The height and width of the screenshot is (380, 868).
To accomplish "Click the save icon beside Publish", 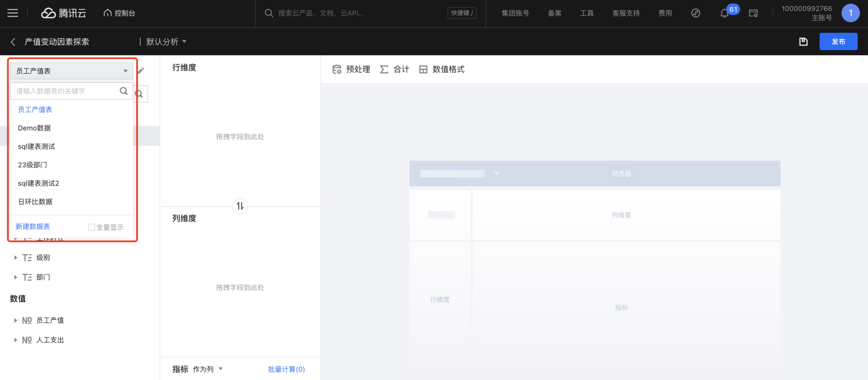I will [x=803, y=42].
